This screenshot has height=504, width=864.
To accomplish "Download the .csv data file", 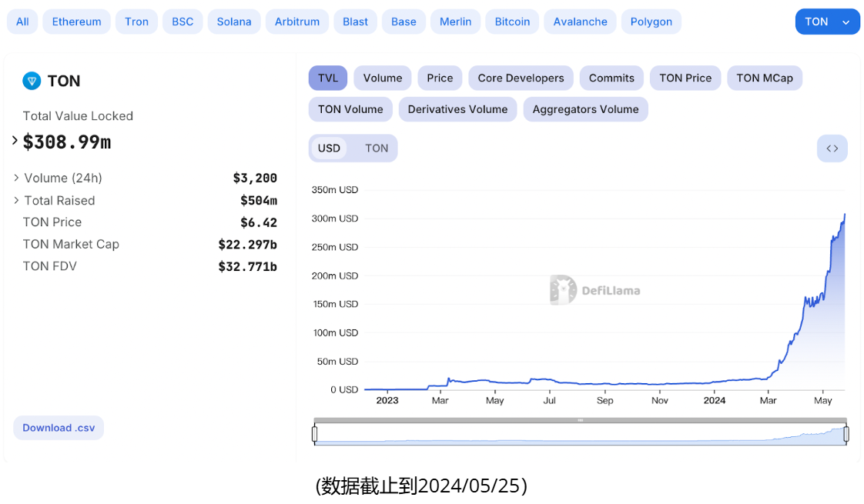I will point(59,428).
